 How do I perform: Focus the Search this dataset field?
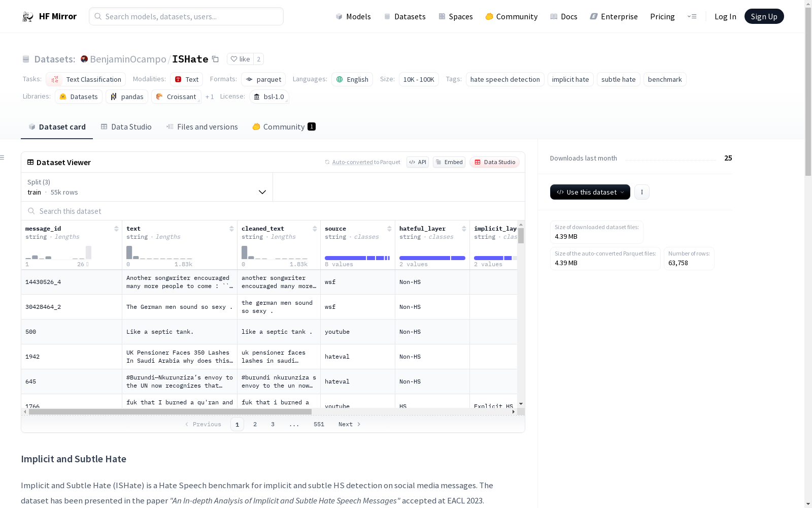[273, 211]
